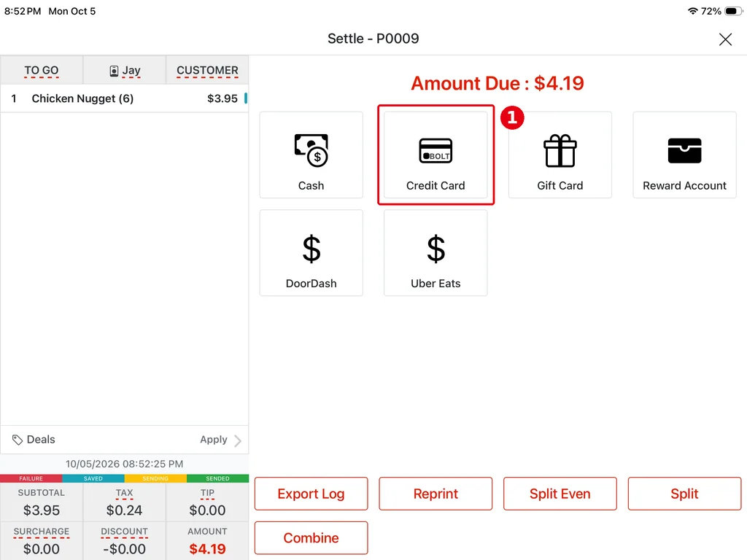Click the red FAILURE status segment
747x560 pixels.
pos(31,478)
